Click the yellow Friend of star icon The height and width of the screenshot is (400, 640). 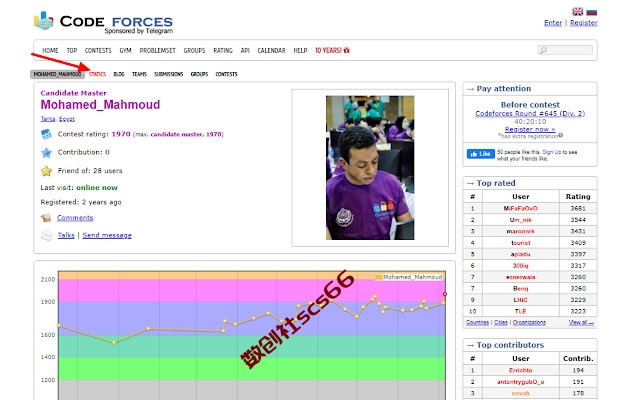tap(46, 171)
